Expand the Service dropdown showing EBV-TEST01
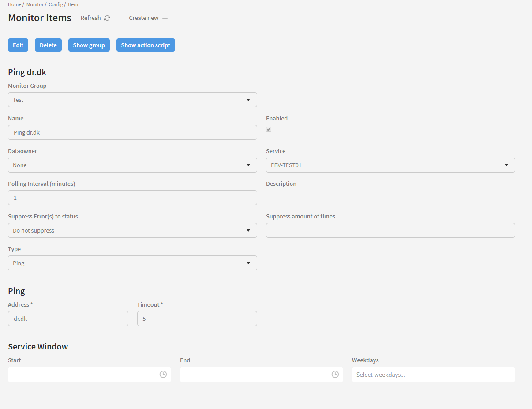This screenshot has height=409, width=532. 390,165
